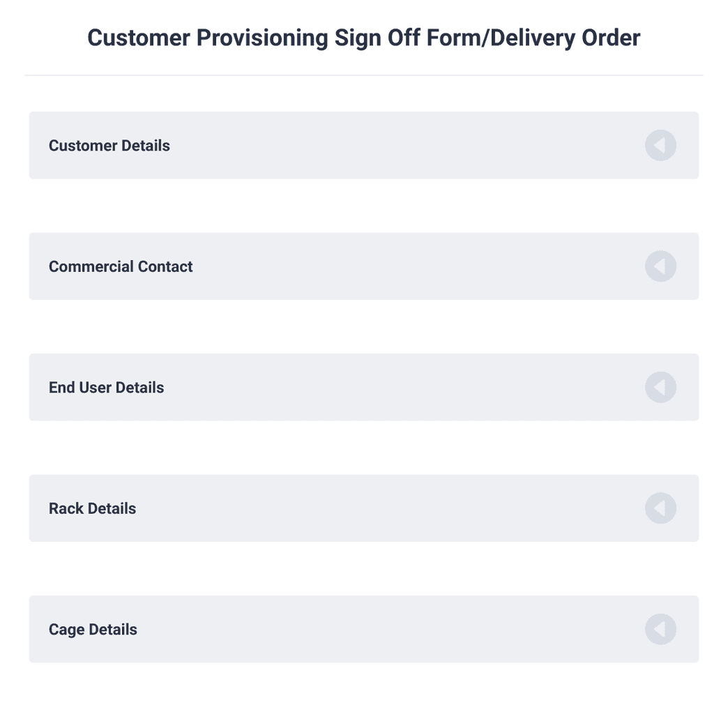Expand the End User Details section arrow
Screen dimensions: 728x705
coord(660,387)
